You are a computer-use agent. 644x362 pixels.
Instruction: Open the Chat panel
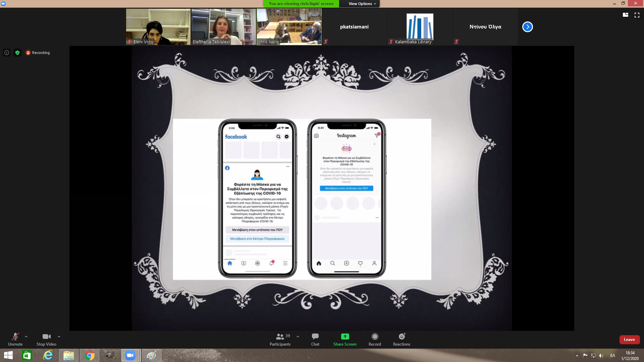pyautogui.click(x=315, y=339)
